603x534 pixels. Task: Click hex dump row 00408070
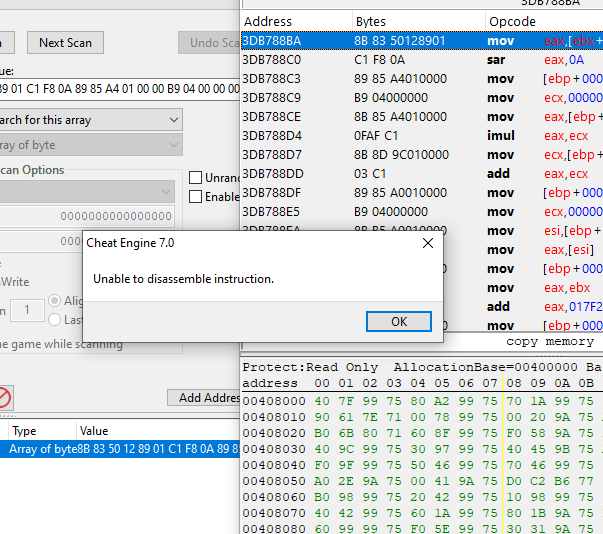pyautogui.click(x=422, y=513)
